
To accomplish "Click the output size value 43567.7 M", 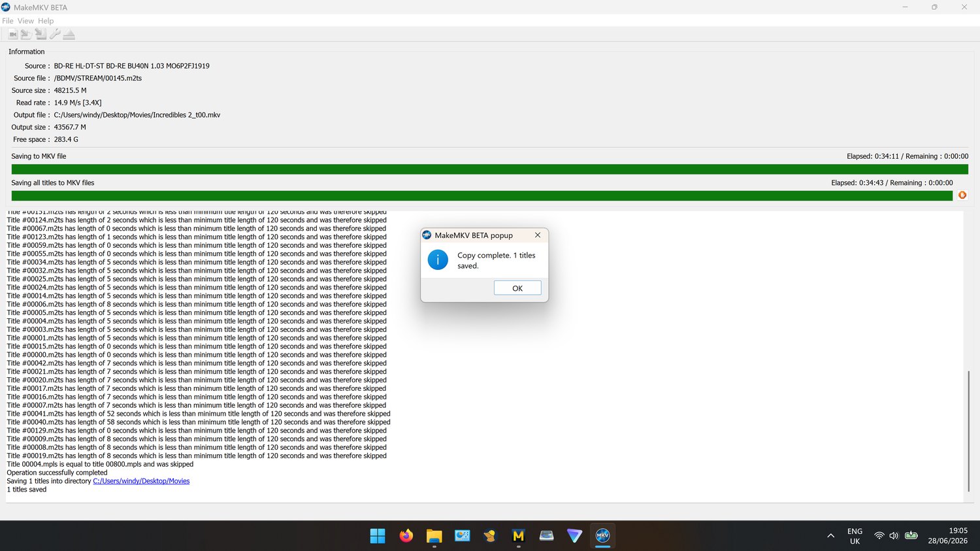I will coord(70,127).
